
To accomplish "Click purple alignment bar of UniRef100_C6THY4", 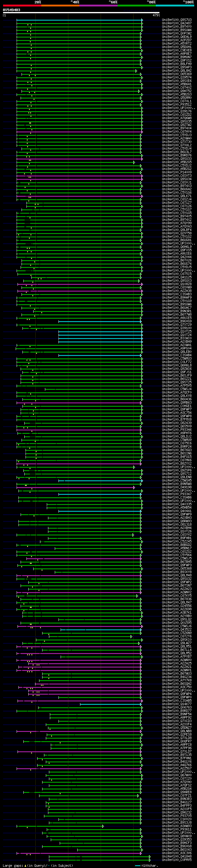I will pyautogui.click(x=79, y=132).
